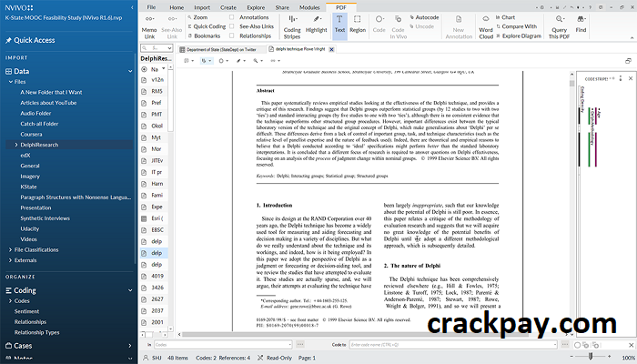Image resolution: width=637 pixels, height=364 pixels.
Task: Collapse the Files tree node
Action: 11,82
